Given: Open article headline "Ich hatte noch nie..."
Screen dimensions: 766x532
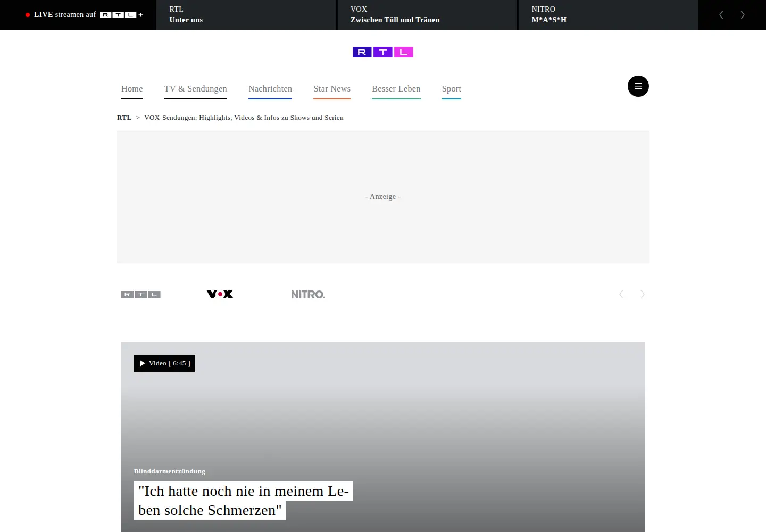Looking at the screenshot, I should coord(244,501).
